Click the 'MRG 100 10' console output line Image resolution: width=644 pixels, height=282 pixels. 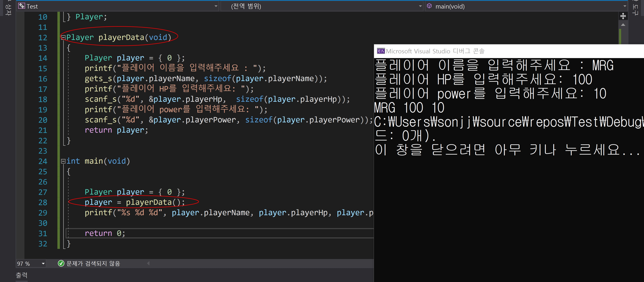410,108
